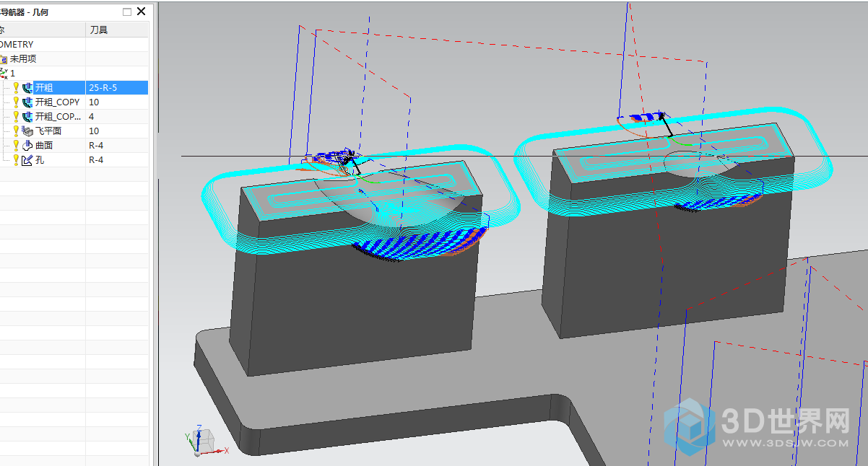
Task: Select the truncated 开粗_COP... operation
Action: click(x=58, y=116)
